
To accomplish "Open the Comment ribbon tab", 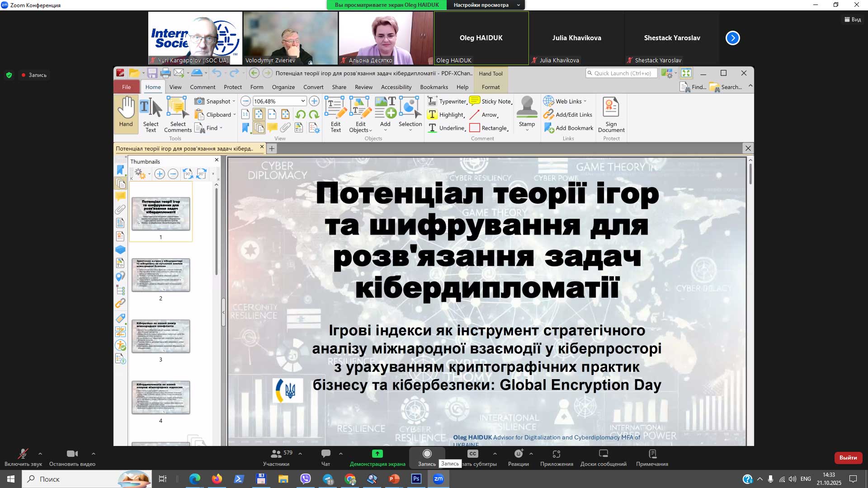I will click(x=202, y=87).
